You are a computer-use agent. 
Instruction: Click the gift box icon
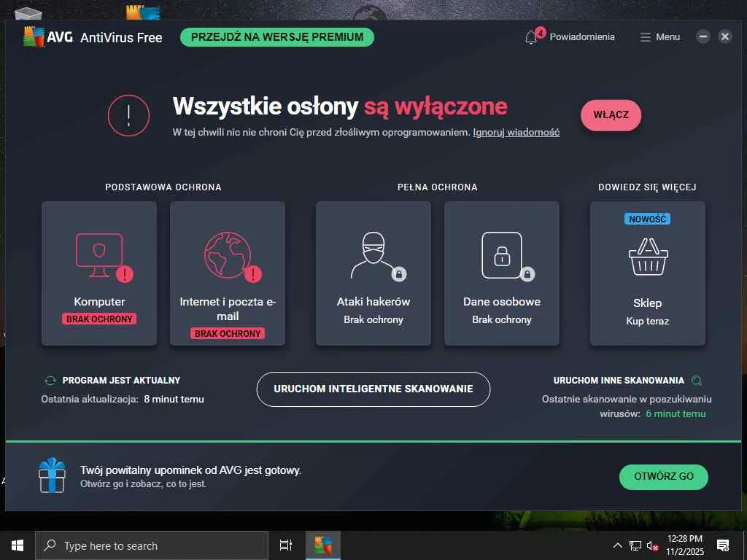[x=52, y=475]
